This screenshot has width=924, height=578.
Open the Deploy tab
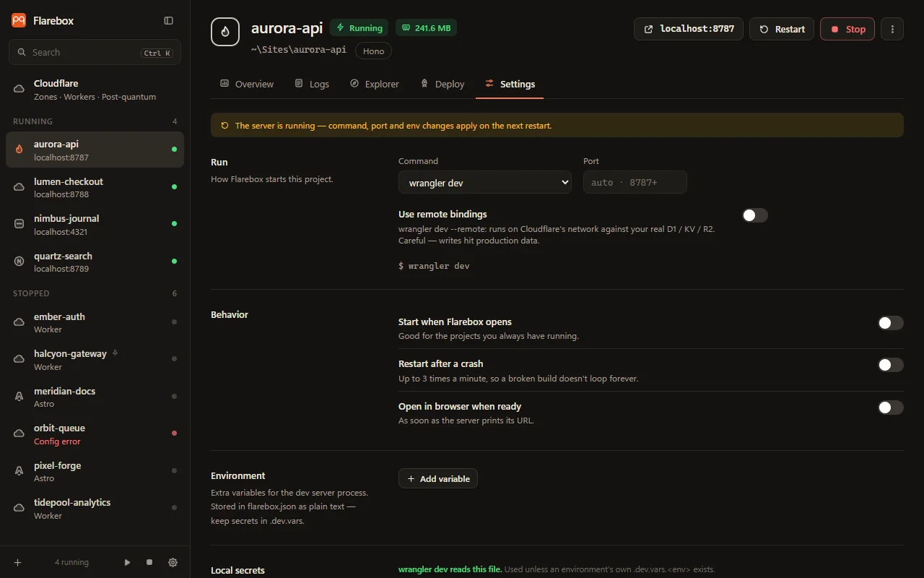coord(443,85)
